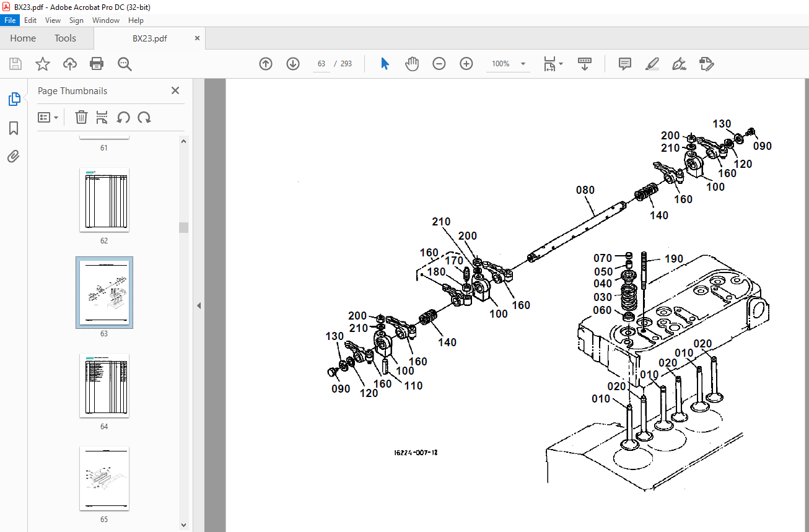Go to previous page arrow
This screenshot has width=809, height=532.
266,64
